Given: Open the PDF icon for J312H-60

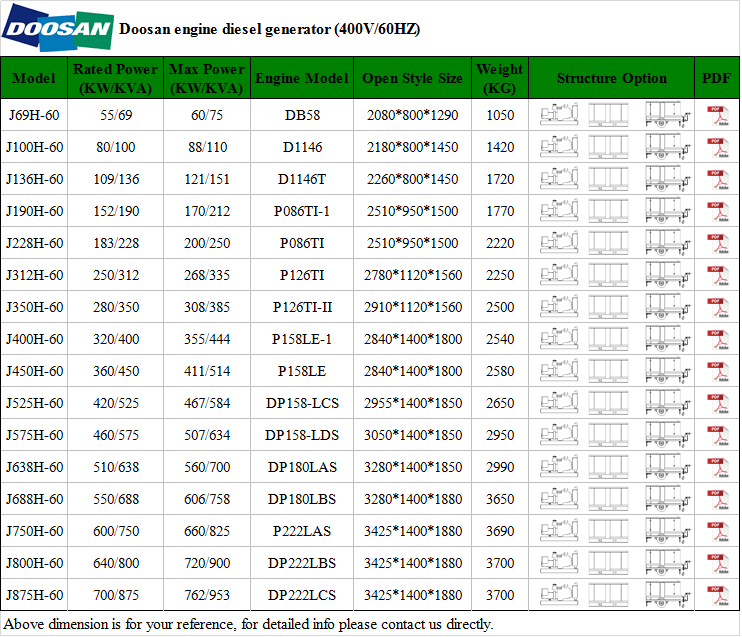Looking at the screenshot, I should point(718,275).
